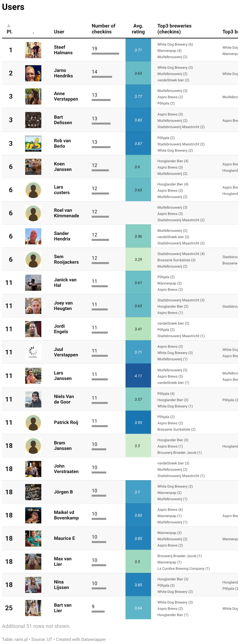Select Anne Verstappen user name
Screen dimensions: 240x644
click(x=66, y=96)
